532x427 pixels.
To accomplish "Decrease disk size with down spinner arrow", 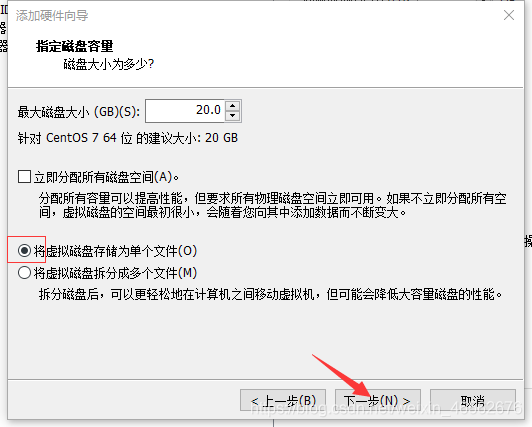I will (x=232, y=116).
